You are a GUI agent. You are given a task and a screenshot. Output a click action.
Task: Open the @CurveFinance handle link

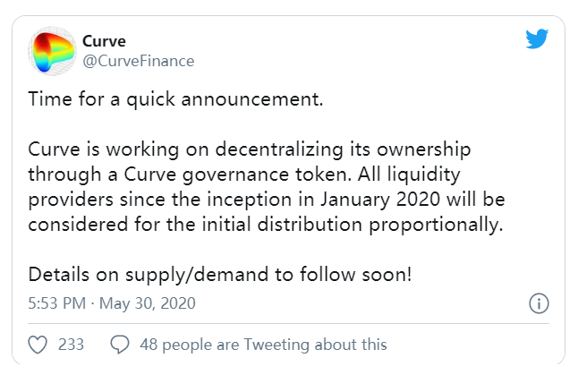point(138,61)
